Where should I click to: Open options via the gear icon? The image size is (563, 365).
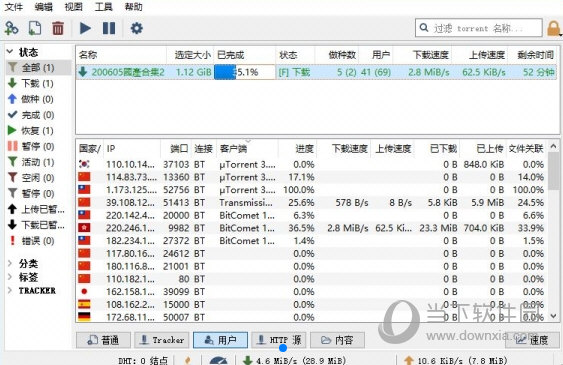[x=136, y=28]
